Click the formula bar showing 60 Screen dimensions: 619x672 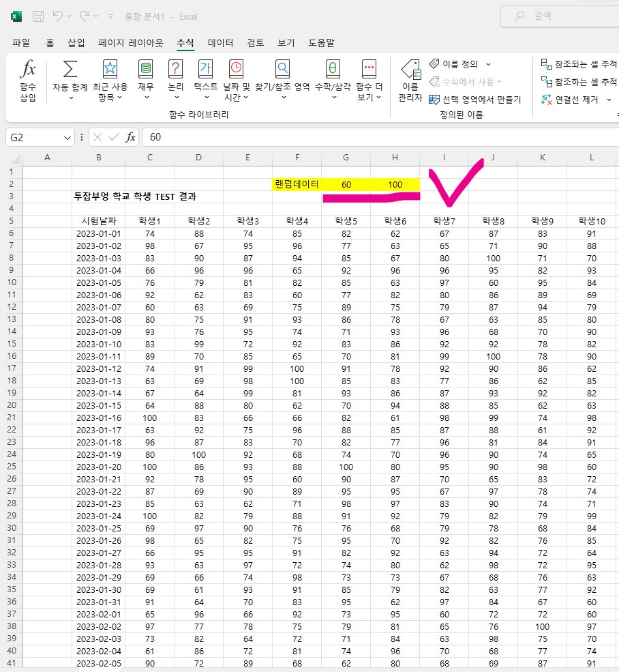tap(380, 137)
